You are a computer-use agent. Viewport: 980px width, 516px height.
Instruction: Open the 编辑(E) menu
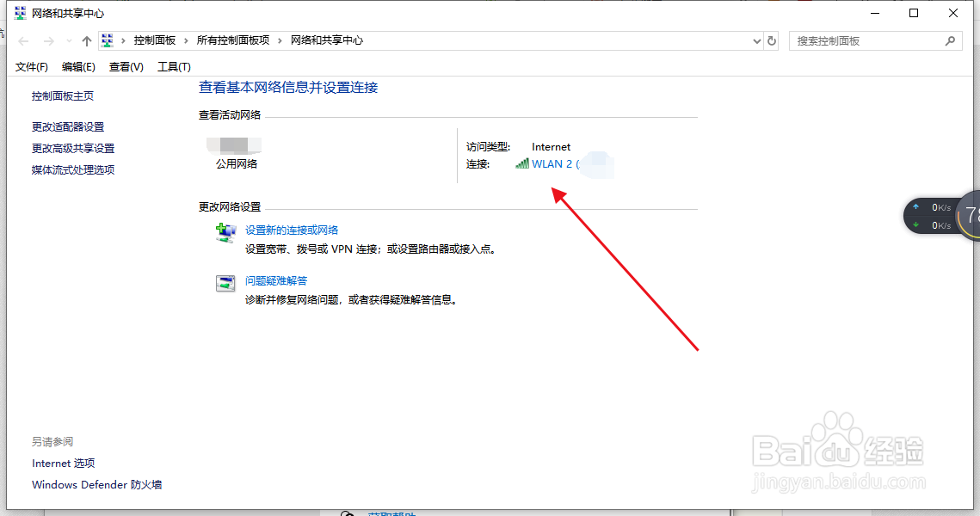[x=78, y=67]
